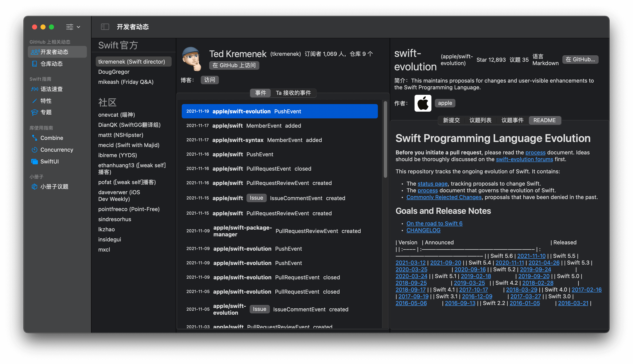Click the 2016-03-21 release date link
Viewport: 633px width, 364px height.
coord(573,303)
